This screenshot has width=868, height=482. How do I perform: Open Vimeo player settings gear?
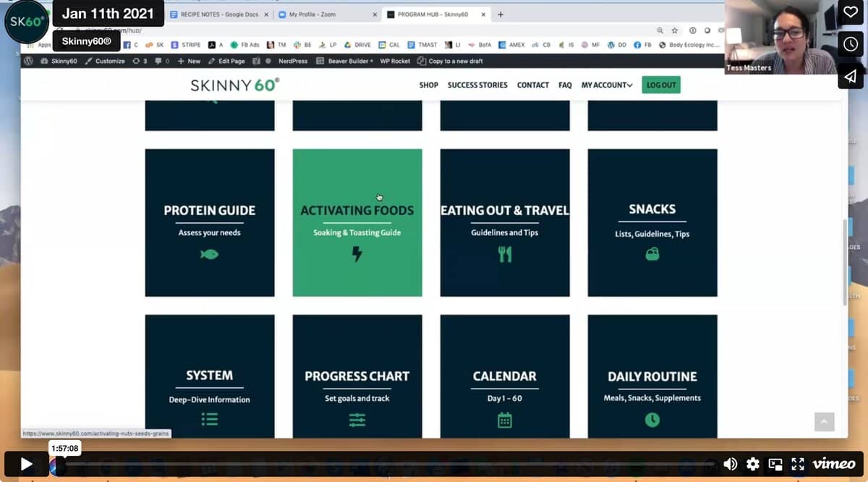753,465
